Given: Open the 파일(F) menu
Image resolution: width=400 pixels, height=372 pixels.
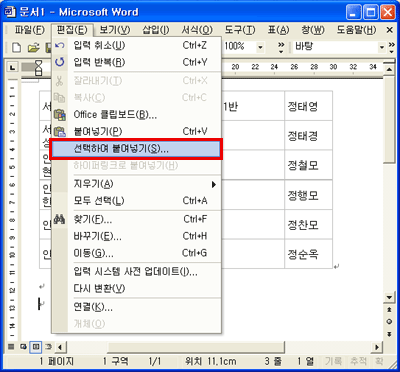Looking at the screenshot, I should tap(29, 30).
